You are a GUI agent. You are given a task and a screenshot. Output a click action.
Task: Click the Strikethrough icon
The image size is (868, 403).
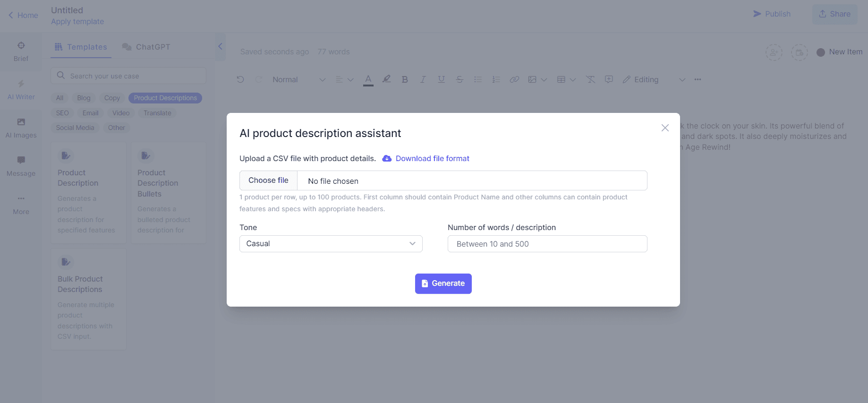coord(460,80)
